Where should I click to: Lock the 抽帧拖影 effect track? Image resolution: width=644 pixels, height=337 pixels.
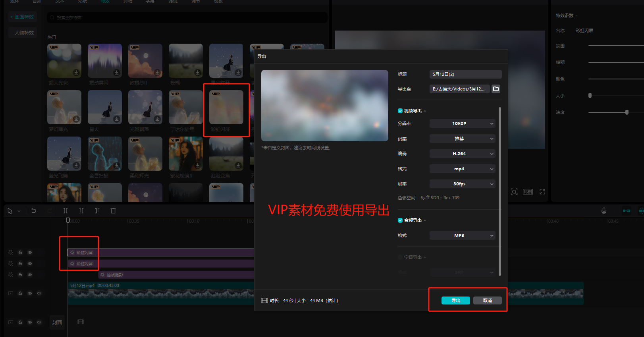[20, 275]
